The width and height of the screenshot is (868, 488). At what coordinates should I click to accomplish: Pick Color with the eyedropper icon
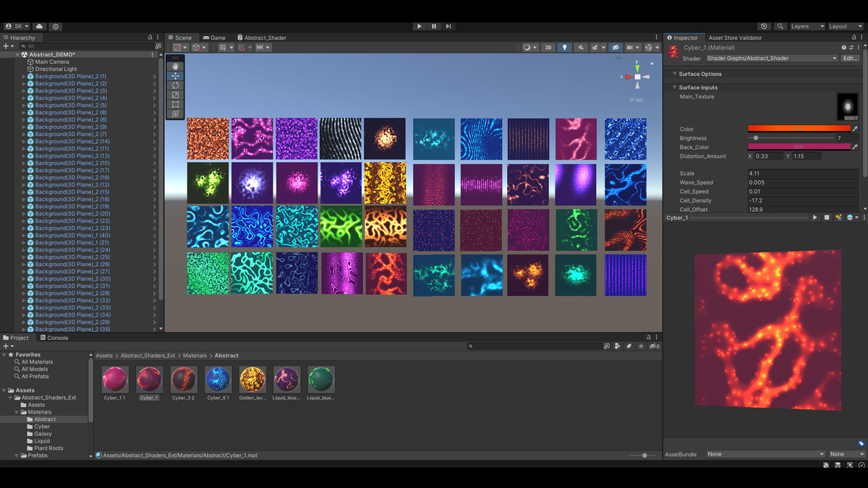856,129
